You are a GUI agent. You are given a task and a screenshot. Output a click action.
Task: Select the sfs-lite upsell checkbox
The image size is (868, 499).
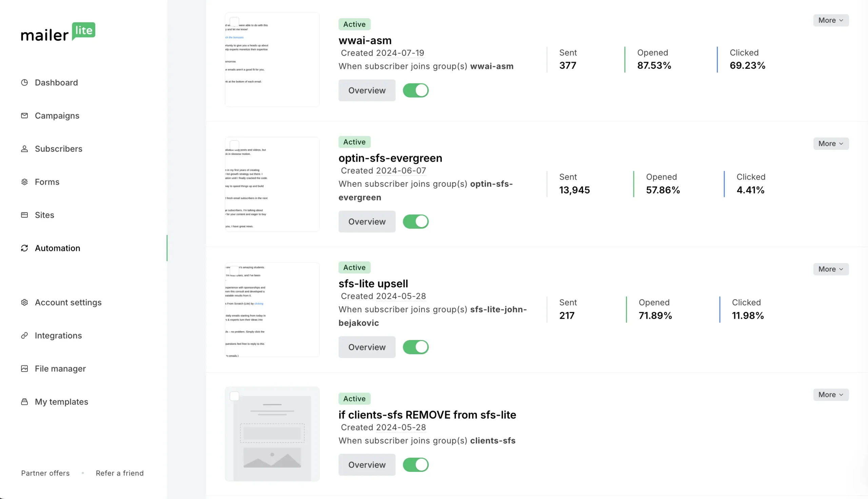point(234,271)
